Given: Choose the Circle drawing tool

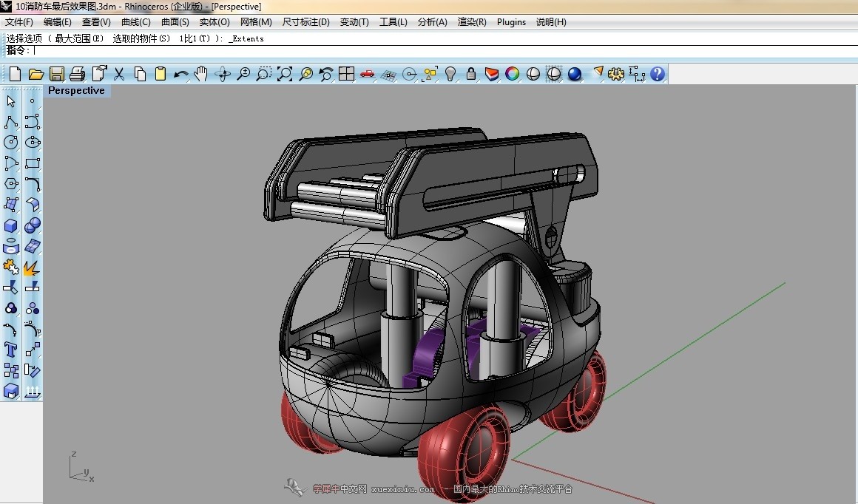Looking at the screenshot, I should (11, 142).
